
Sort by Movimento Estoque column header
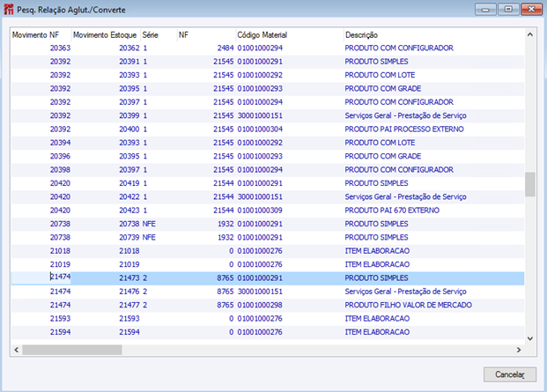tap(106, 35)
